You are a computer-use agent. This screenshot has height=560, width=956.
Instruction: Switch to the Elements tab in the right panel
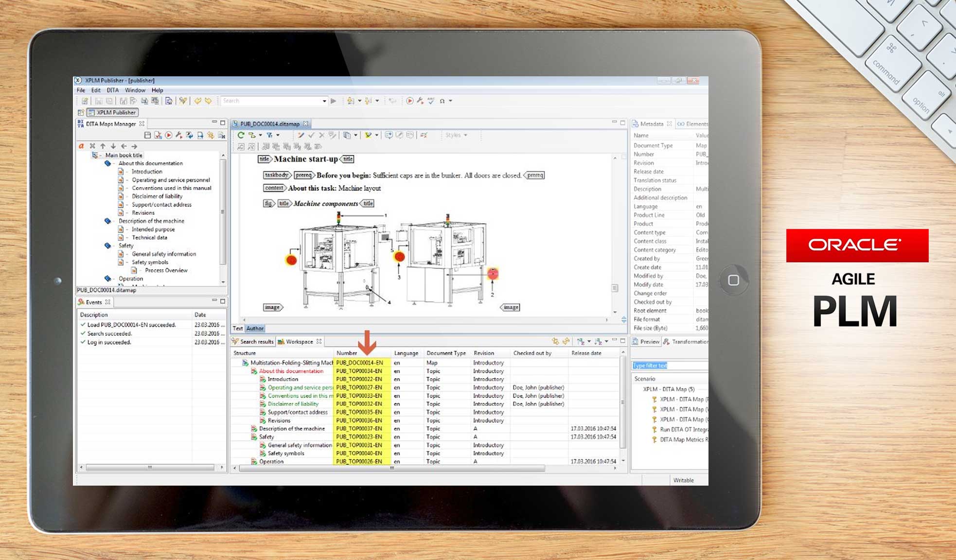point(696,124)
